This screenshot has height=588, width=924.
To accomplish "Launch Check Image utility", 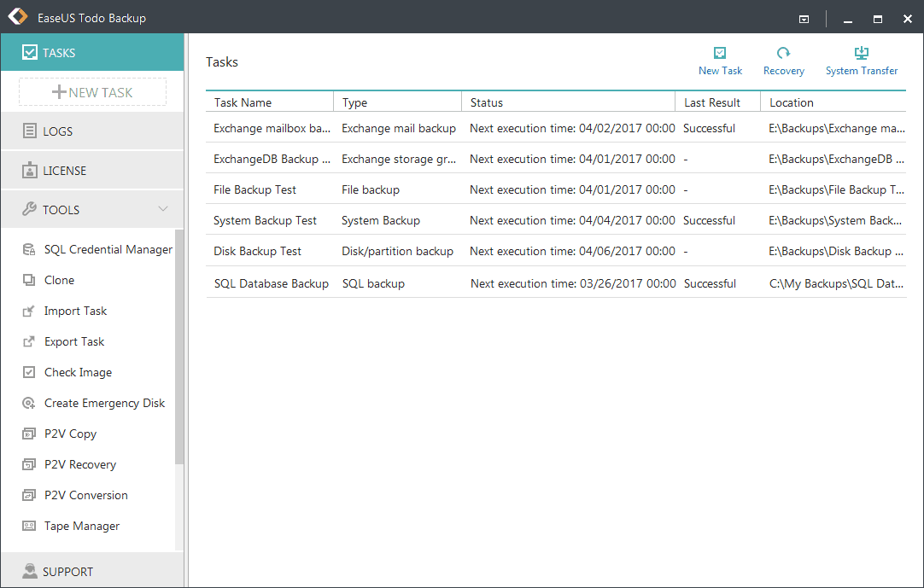I will point(78,372).
